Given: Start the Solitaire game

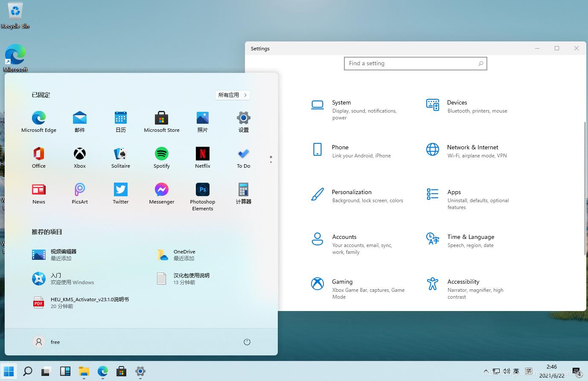Looking at the screenshot, I should 121,157.
